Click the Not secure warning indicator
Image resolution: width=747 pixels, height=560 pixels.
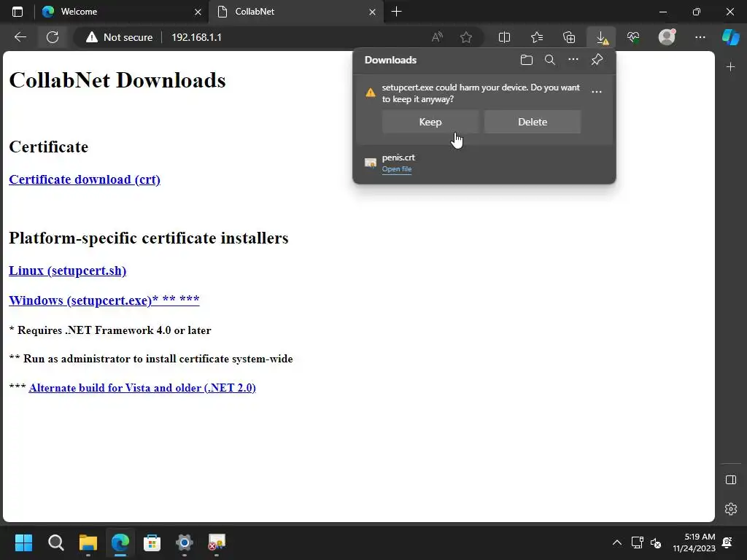119,37
